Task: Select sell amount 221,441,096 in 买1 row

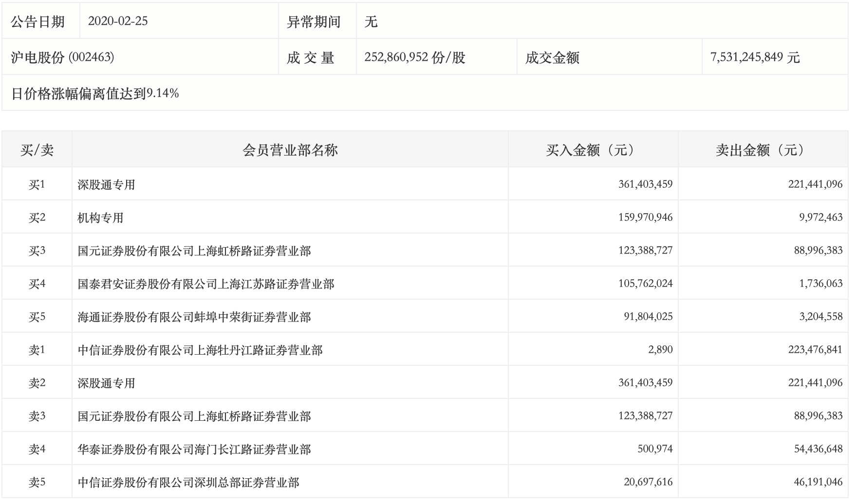Action: click(x=816, y=184)
